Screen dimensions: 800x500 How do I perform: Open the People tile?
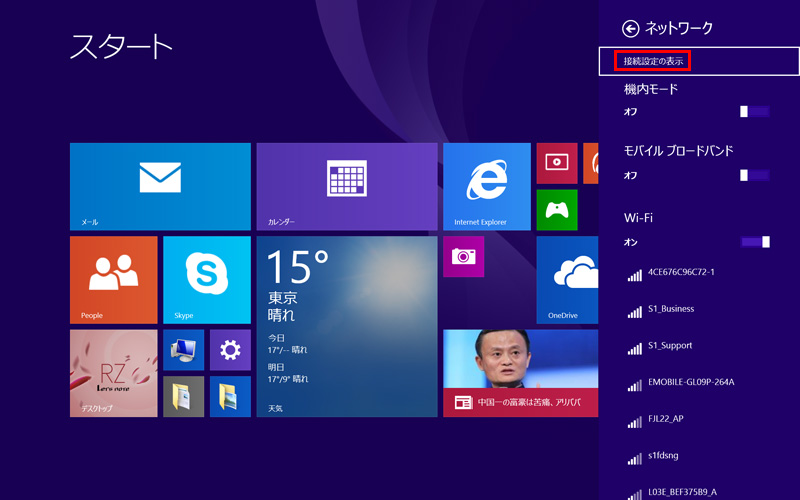[114, 280]
